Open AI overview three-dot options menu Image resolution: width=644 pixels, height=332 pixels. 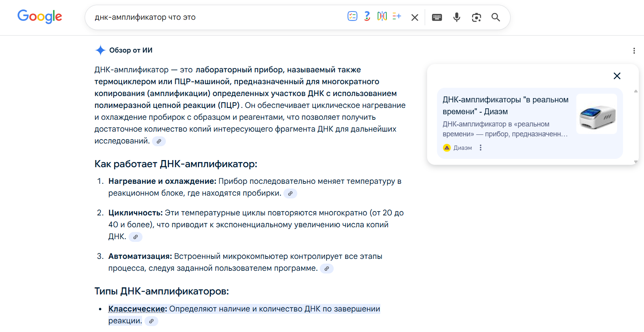(634, 51)
